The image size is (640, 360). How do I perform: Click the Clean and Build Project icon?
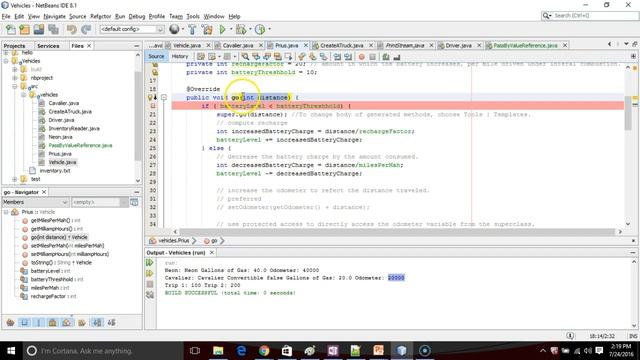click(207, 29)
